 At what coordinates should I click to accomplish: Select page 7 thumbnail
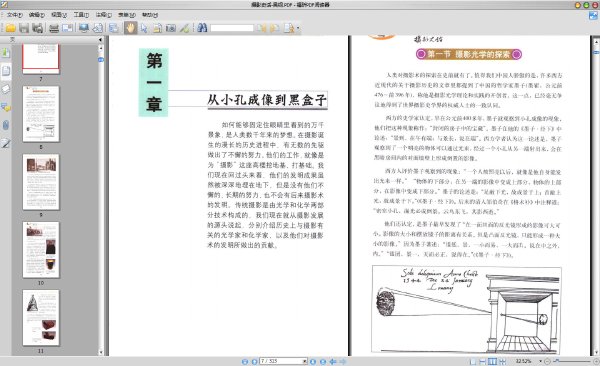pos(41,58)
